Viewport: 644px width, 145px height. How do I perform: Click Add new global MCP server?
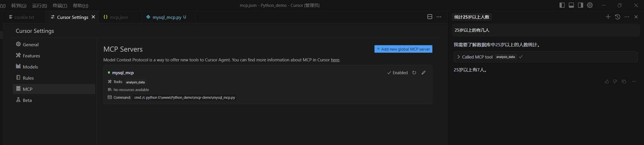point(403,49)
